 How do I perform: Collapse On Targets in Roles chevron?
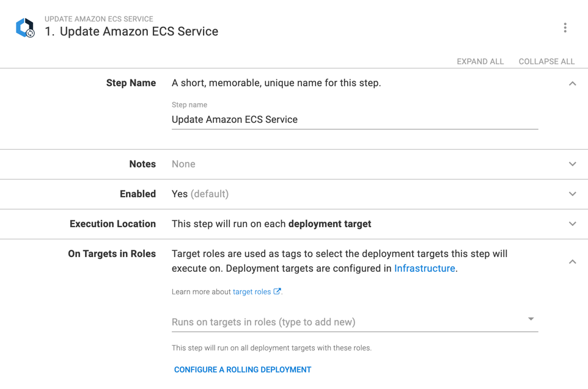[x=572, y=262]
